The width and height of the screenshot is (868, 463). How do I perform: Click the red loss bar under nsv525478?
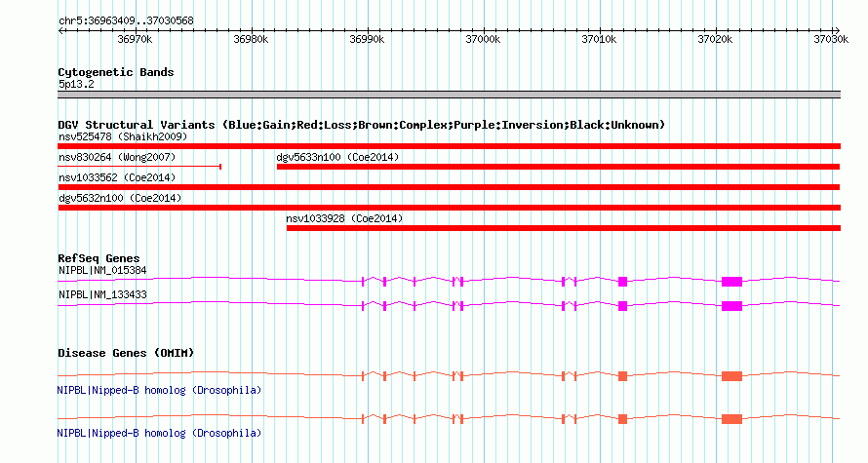449,146
